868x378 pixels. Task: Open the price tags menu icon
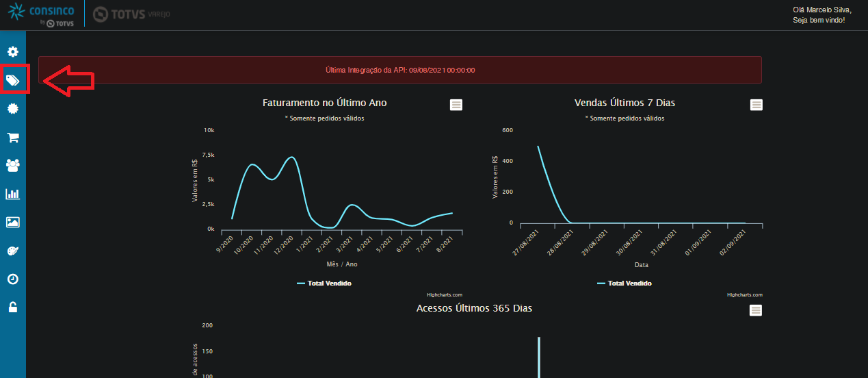[x=13, y=80]
